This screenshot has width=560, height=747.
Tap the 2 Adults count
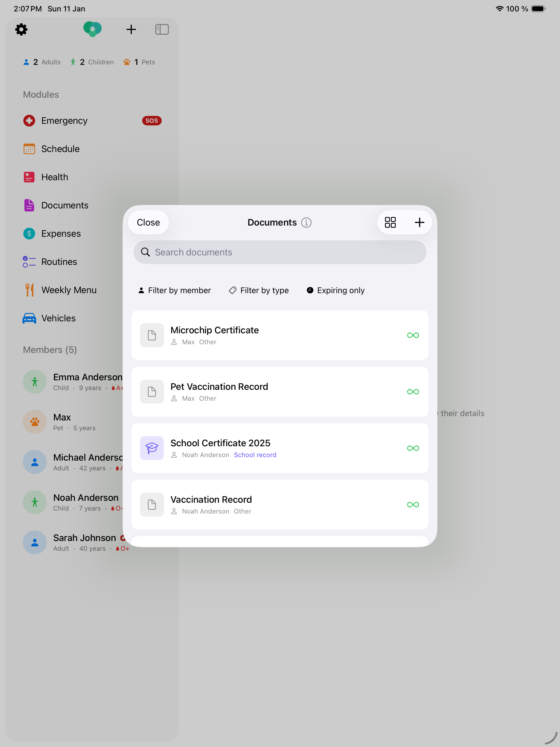pyautogui.click(x=42, y=62)
